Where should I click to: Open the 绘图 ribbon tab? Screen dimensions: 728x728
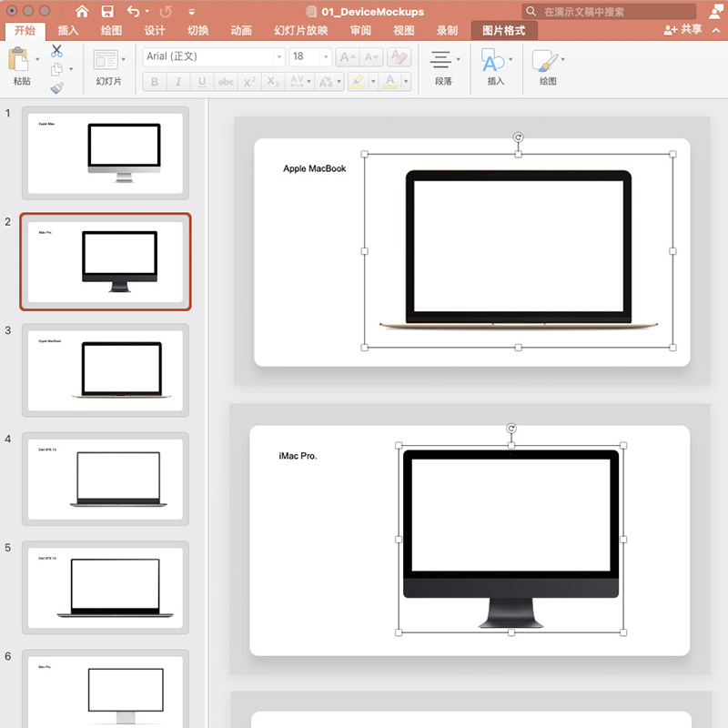[111, 31]
